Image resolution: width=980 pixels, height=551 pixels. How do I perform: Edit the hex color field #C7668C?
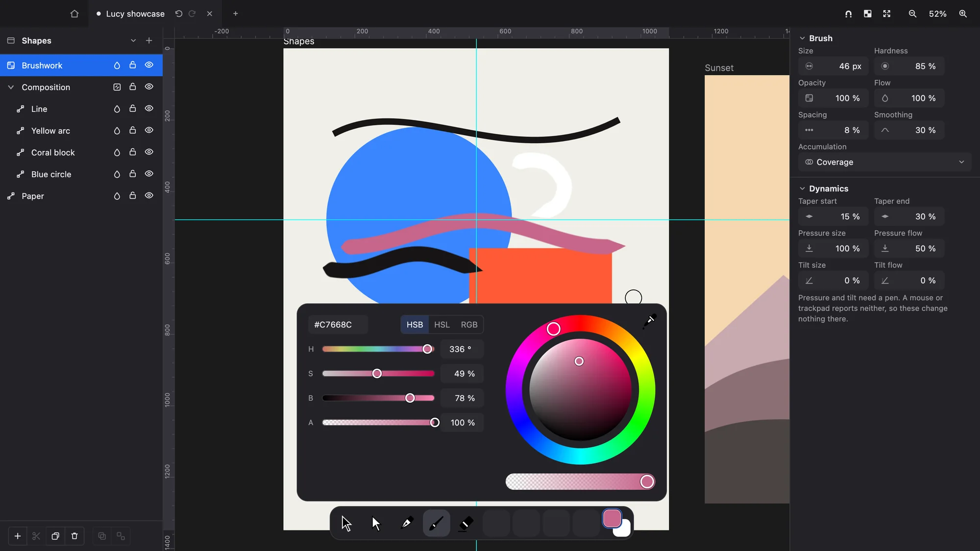338,325
